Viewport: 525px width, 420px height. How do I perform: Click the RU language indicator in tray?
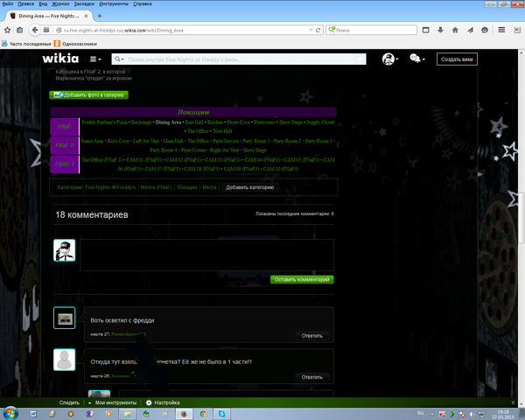(421, 413)
